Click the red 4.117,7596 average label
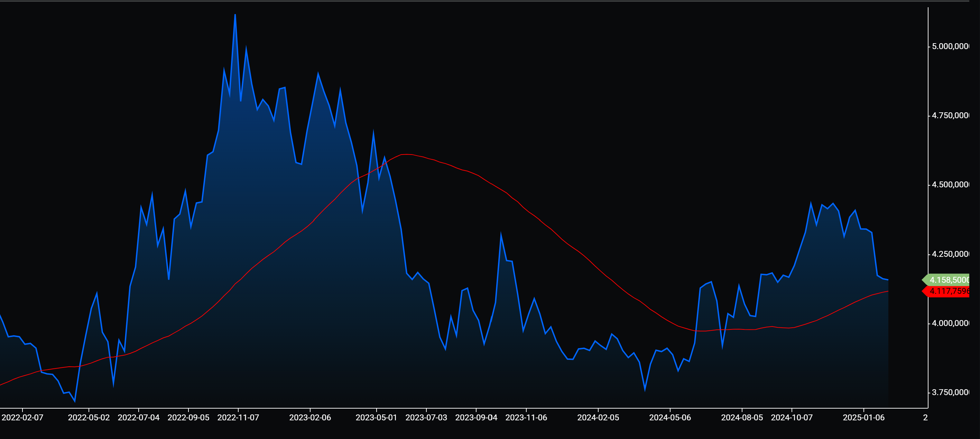This screenshot has height=439, width=980. [x=946, y=291]
